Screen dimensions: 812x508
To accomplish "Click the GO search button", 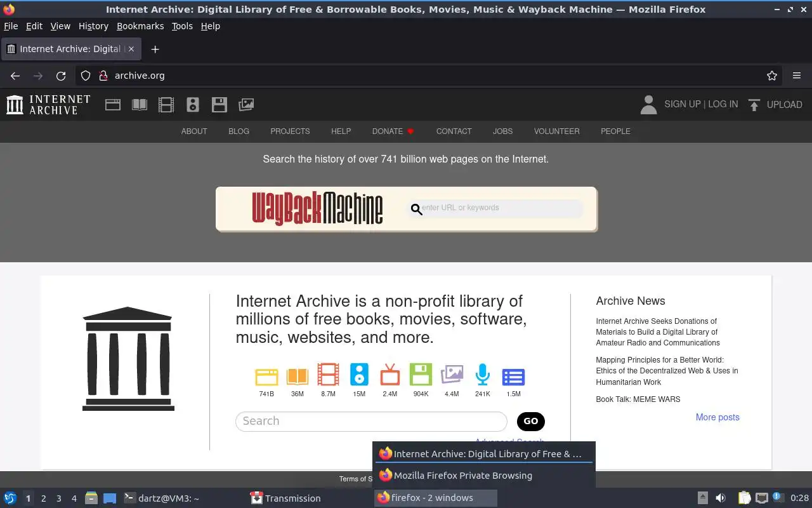I will click(531, 421).
